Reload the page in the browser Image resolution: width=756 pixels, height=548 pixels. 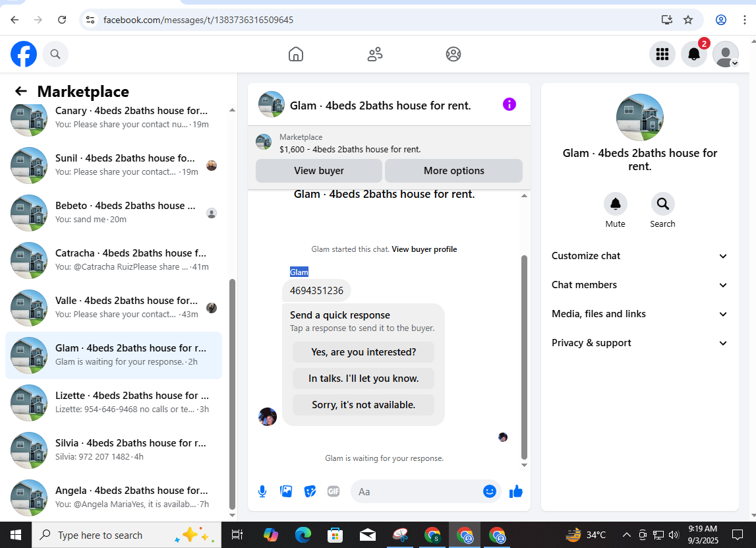click(62, 20)
